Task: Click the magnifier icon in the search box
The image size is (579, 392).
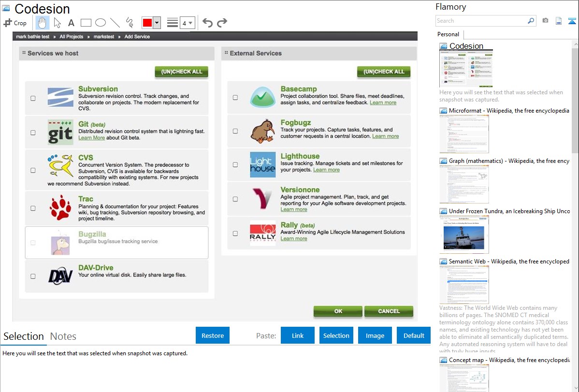Action: [531, 21]
